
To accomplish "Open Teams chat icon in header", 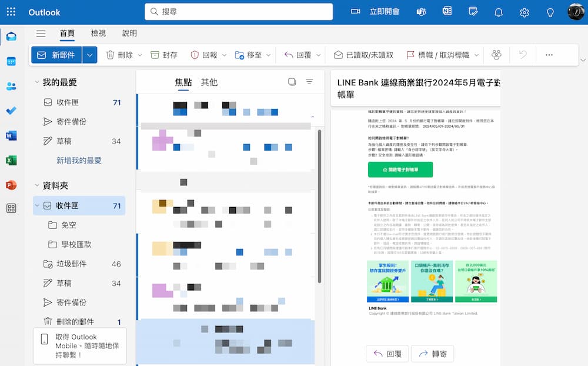I will (x=421, y=12).
